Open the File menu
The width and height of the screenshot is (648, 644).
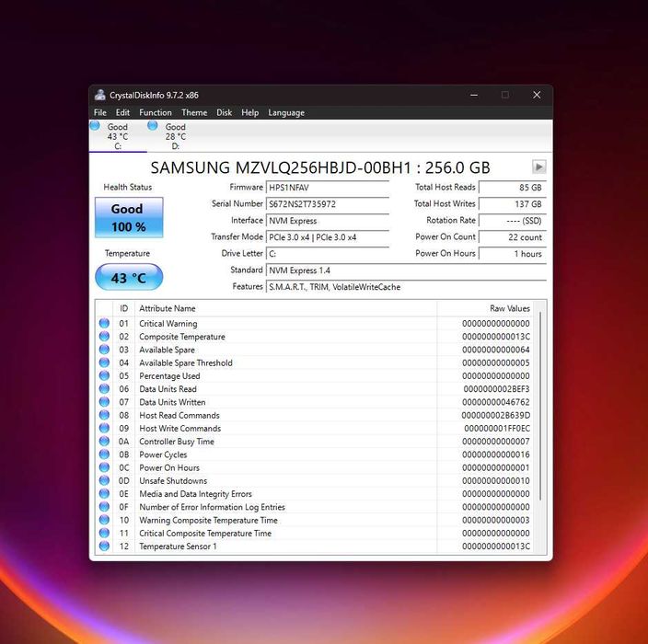(100, 112)
